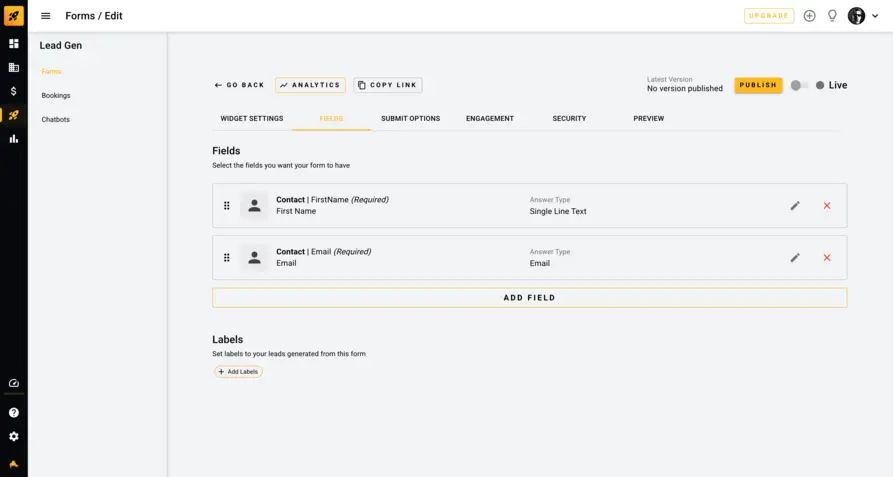Click the Go Back button
This screenshot has height=477, width=893.
239,85
